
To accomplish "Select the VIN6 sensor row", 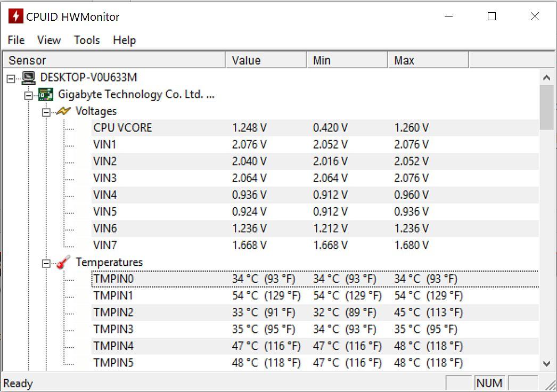I will coord(315,228).
